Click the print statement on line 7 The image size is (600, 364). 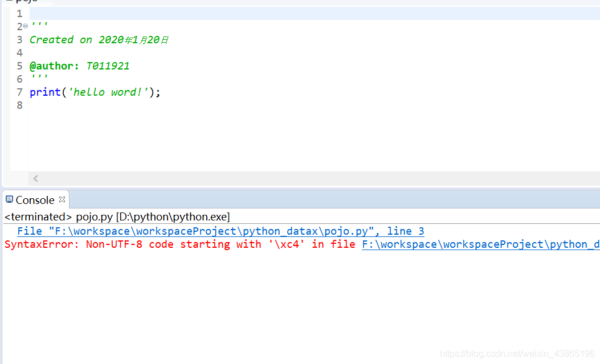click(x=95, y=92)
